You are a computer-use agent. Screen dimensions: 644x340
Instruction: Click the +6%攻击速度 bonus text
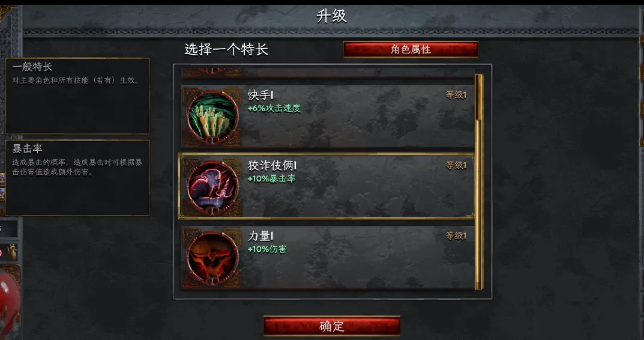point(274,108)
